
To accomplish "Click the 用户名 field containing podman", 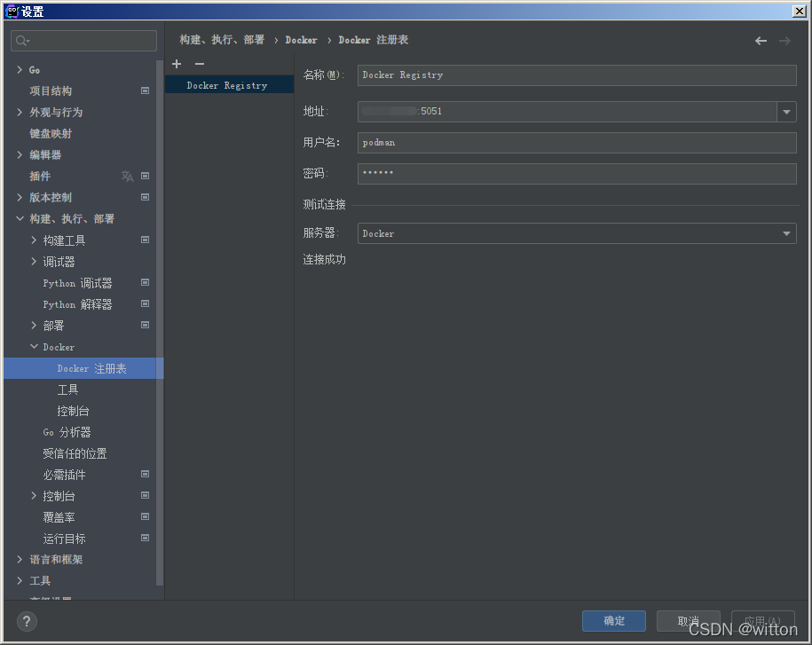I will pos(577,143).
